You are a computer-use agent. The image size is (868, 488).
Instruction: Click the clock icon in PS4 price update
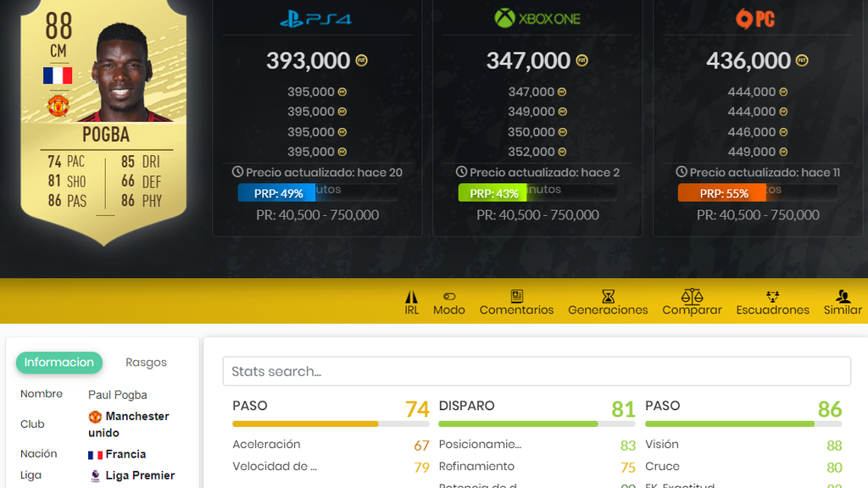click(x=237, y=172)
